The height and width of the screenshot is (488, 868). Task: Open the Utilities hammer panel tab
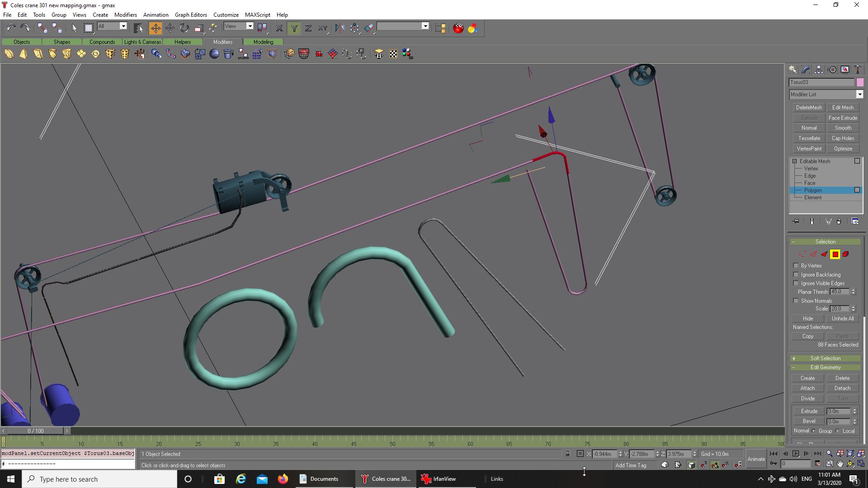(858, 70)
